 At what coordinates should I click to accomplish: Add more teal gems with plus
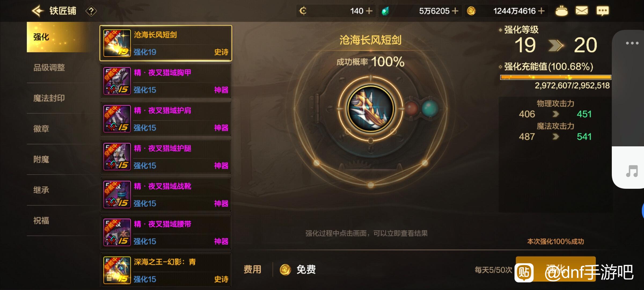click(455, 11)
